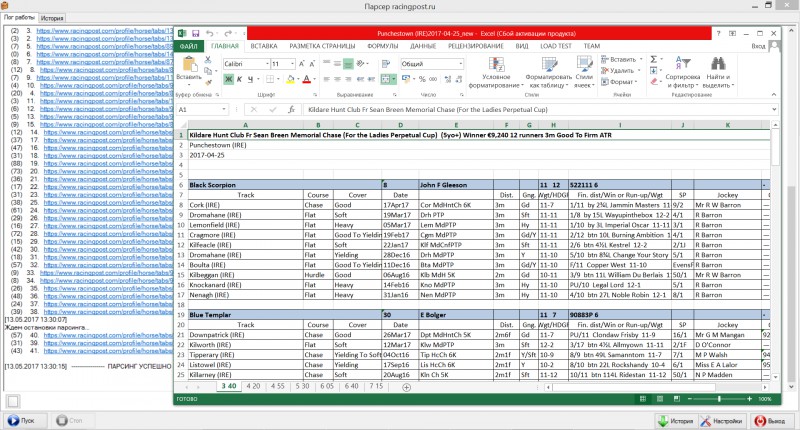
Task: Open the Настройки settings button
Action: [x=720, y=421]
